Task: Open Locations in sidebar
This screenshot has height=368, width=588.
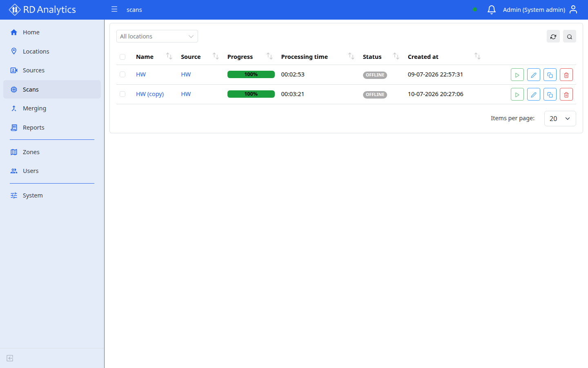Action: [52, 52]
